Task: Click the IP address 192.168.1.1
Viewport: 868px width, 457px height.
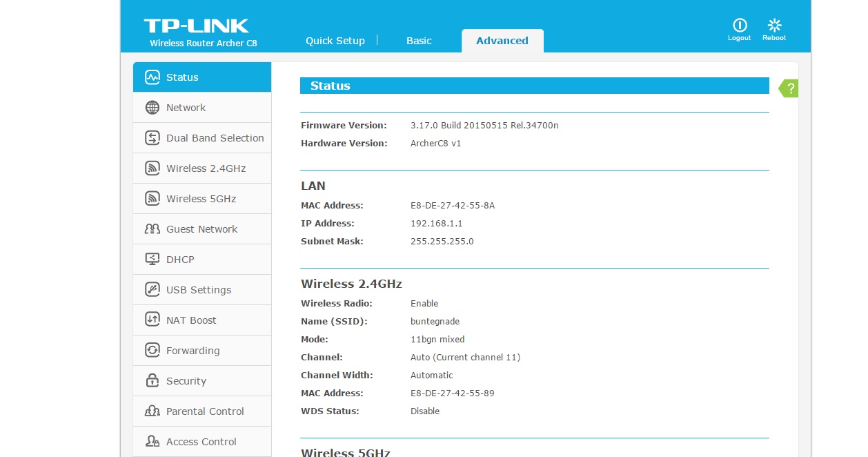Action: [x=437, y=224]
